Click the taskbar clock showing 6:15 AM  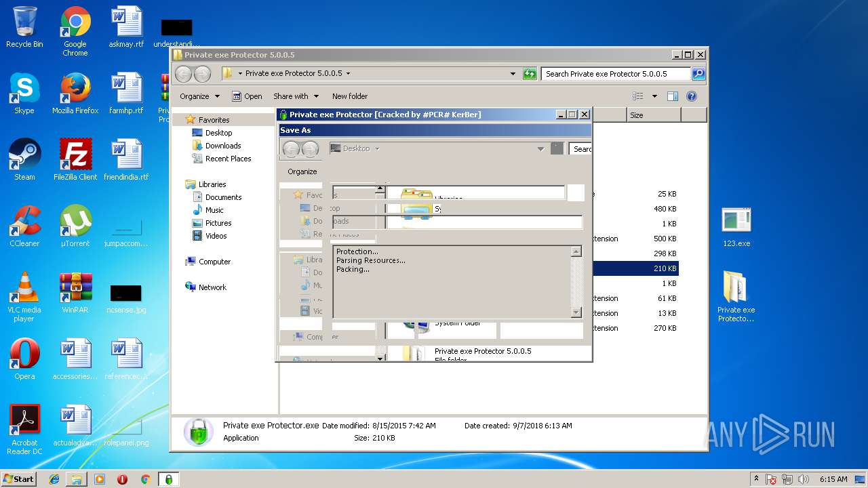coord(833,479)
